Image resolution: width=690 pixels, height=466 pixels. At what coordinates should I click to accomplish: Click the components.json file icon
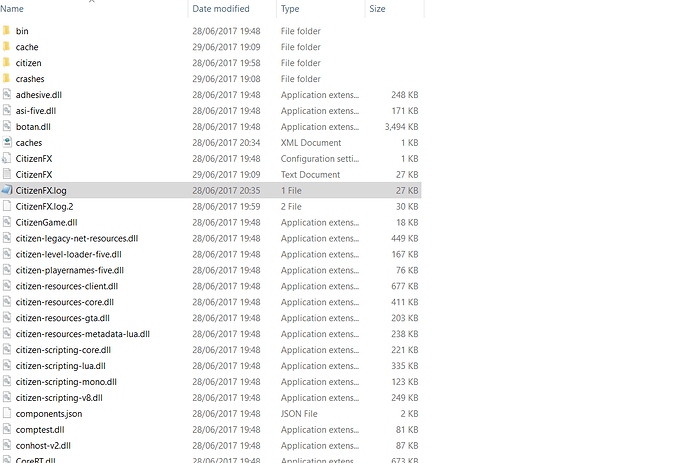coord(7,413)
